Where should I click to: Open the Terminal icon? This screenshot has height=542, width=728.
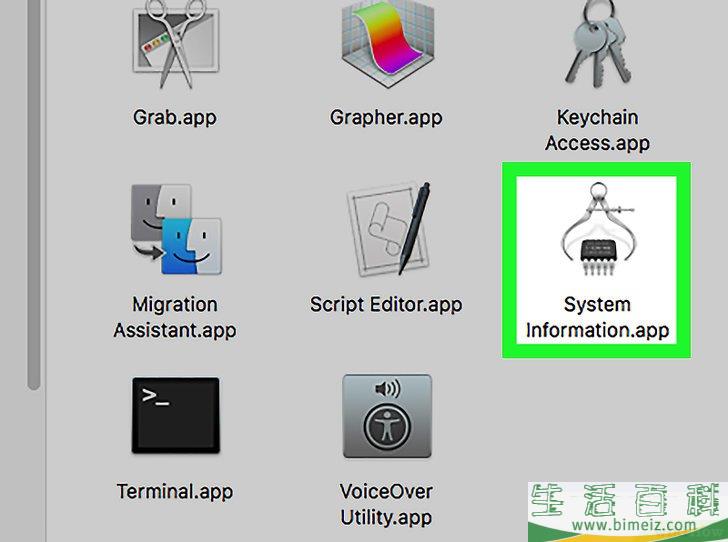[176, 415]
